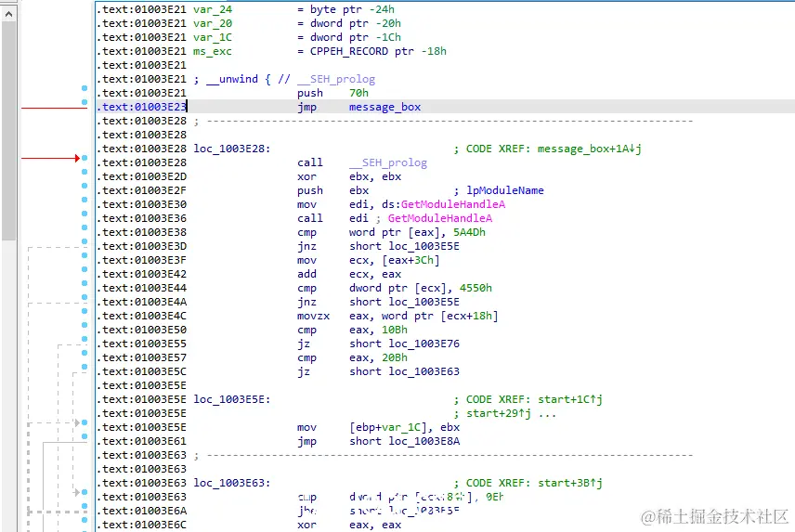The image size is (795, 532).
Task: Click the highlighted address .text:01003E23
Action: click(x=142, y=107)
